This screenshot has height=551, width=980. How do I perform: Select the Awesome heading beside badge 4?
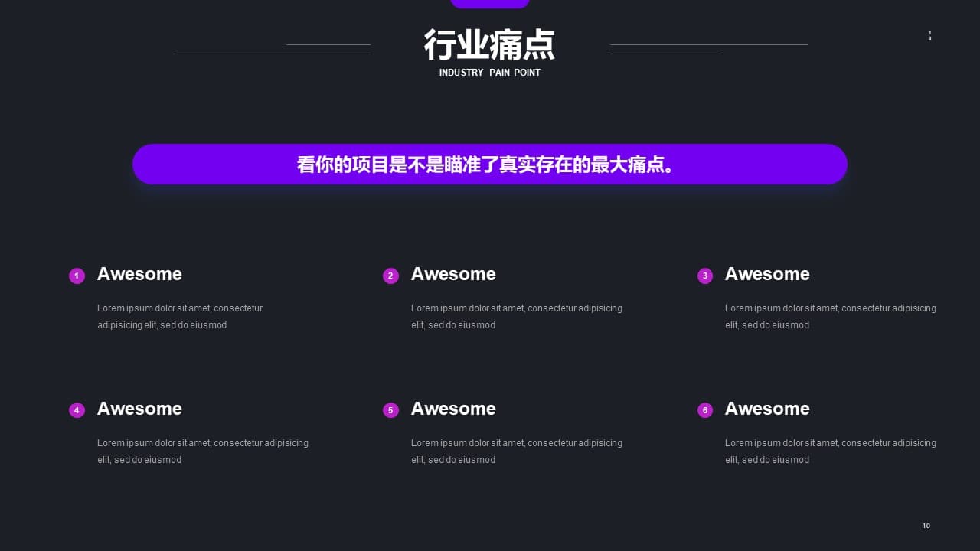(139, 409)
